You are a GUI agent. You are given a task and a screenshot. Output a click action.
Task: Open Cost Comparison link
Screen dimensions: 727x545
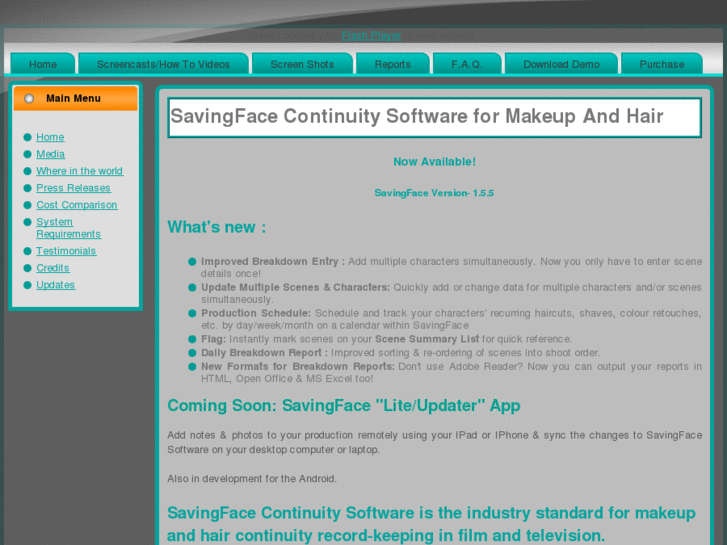[77, 205]
